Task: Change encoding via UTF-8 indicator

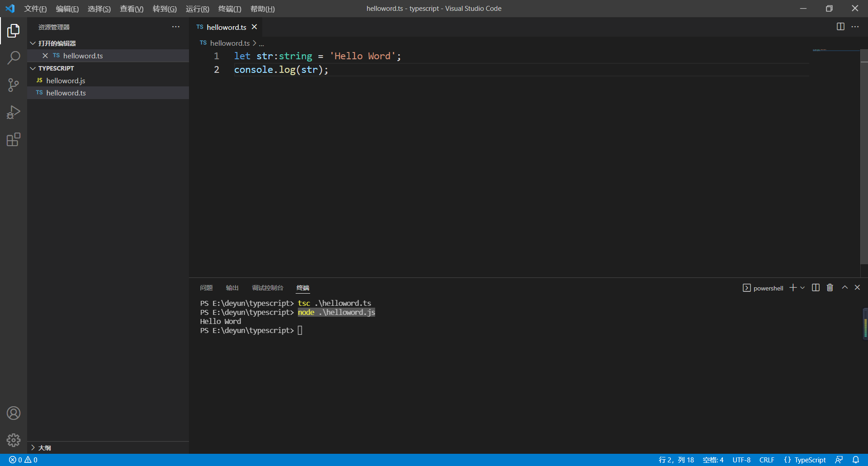Action: [741, 460]
